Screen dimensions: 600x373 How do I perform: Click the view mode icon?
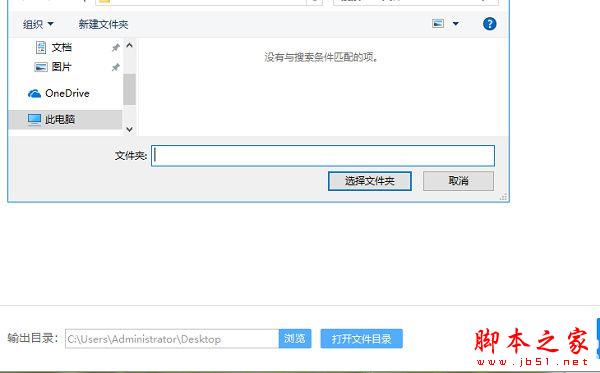pos(438,24)
